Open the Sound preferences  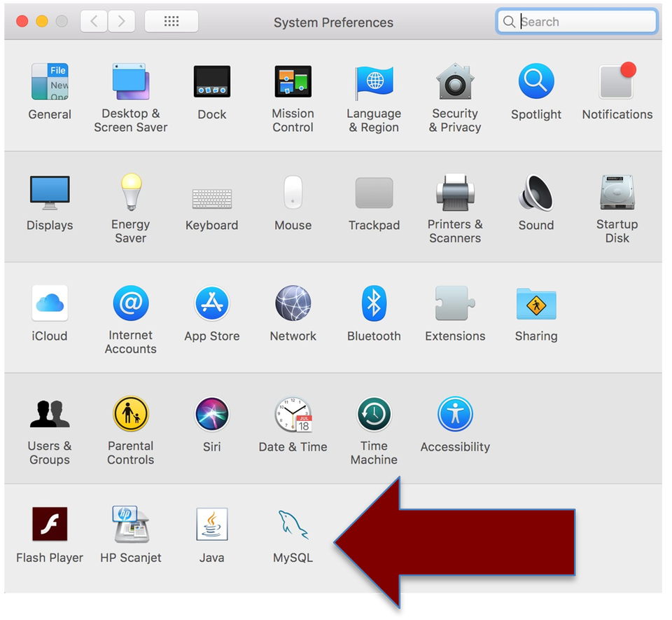[x=535, y=193]
